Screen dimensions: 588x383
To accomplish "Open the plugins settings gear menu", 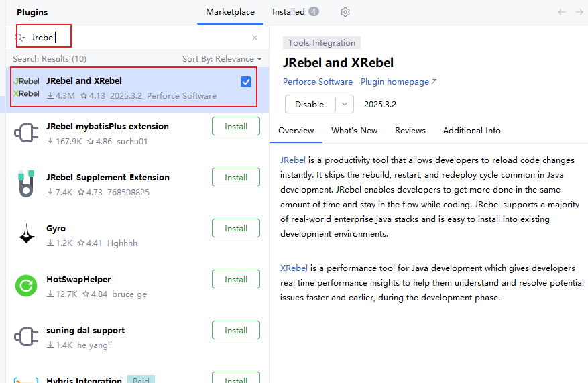I will pos(345,12).
